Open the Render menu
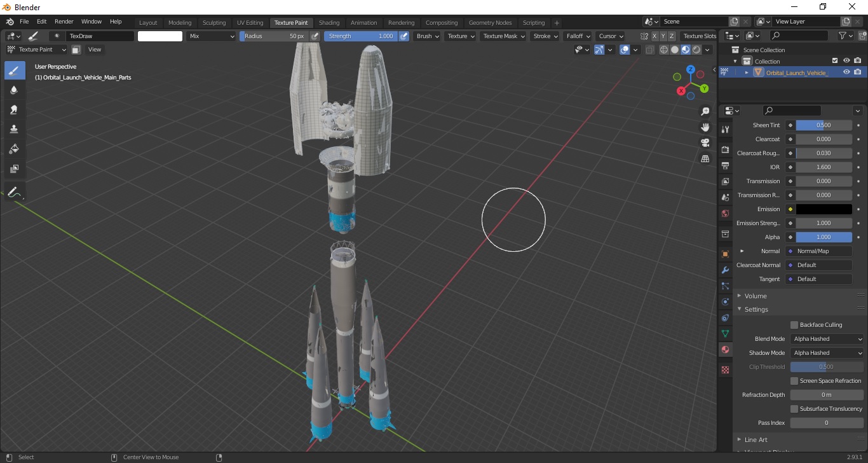Screen dimensions: 868x463 (64, 22)
